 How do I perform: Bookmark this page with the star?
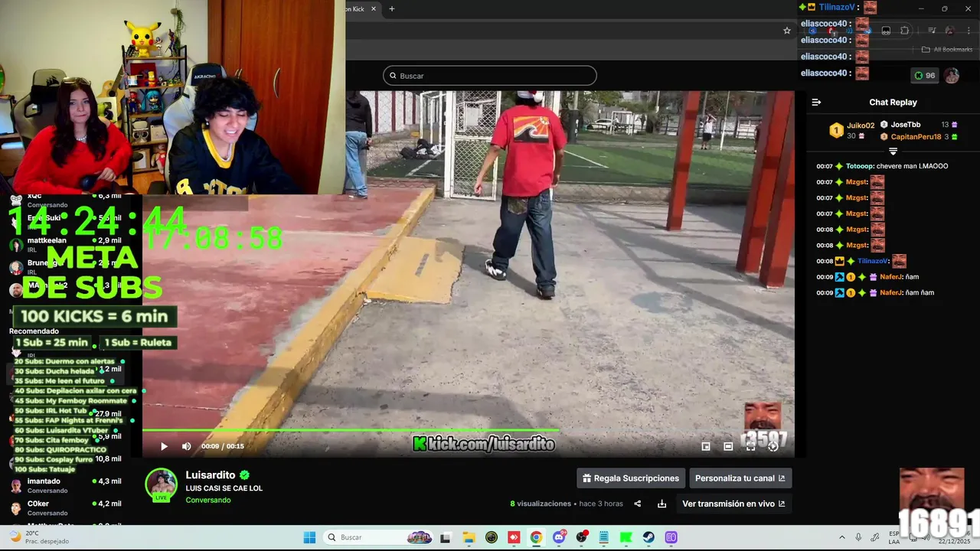tap(787, 31)
